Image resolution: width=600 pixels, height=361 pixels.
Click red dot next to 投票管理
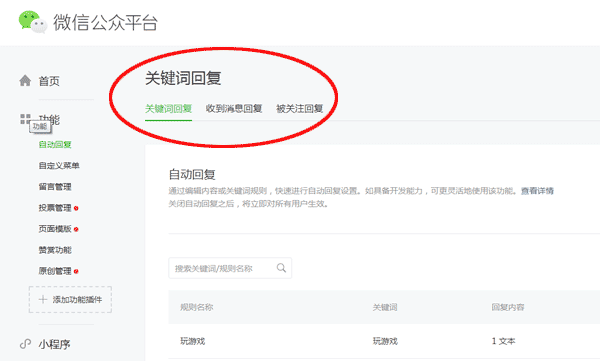point(76,208)
